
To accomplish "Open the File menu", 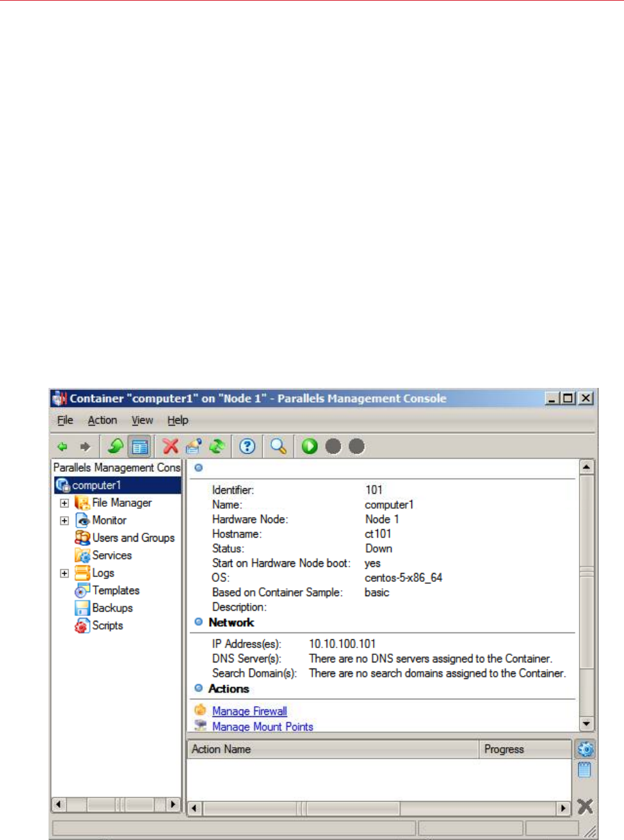I will point(65,420).
